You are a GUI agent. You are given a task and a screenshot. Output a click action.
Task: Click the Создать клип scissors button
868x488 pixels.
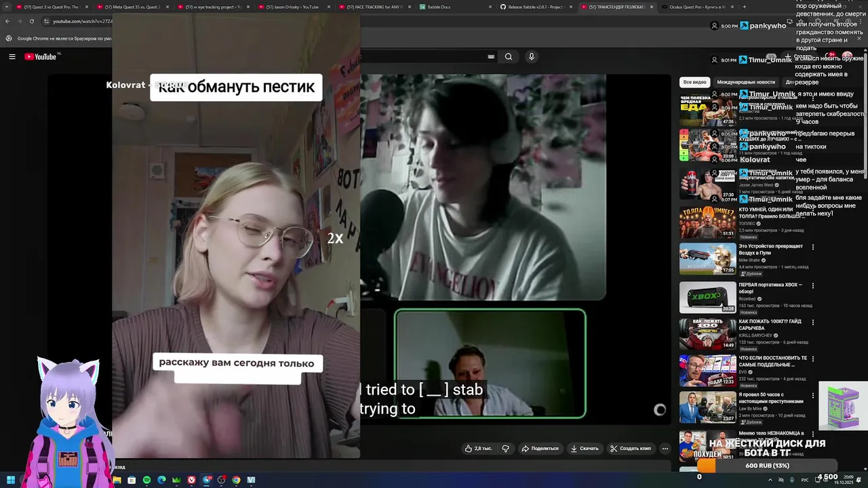point(630,448)
